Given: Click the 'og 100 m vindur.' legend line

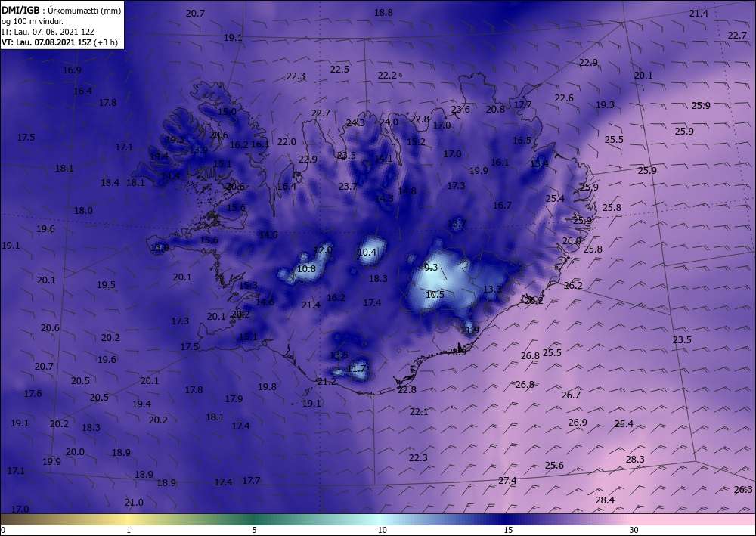Looking at the screenshot, I should [33, 21].
